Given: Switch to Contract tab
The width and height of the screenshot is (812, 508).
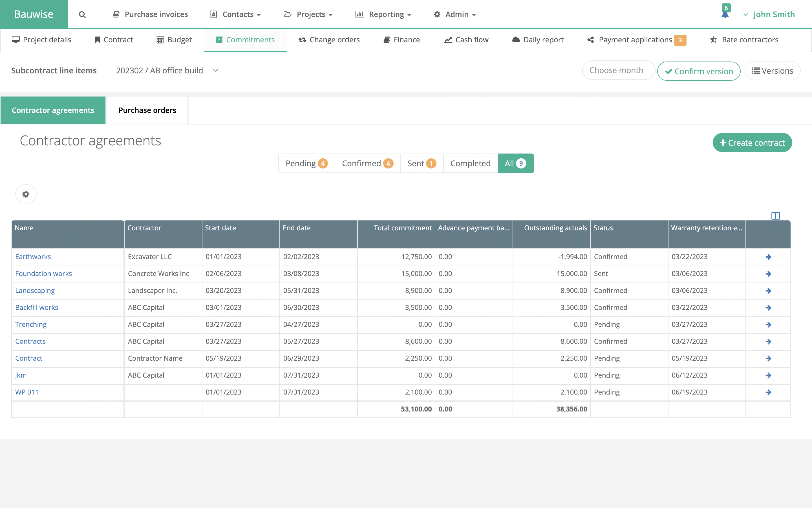Looking at the screenshot, I should coord(114,40).
